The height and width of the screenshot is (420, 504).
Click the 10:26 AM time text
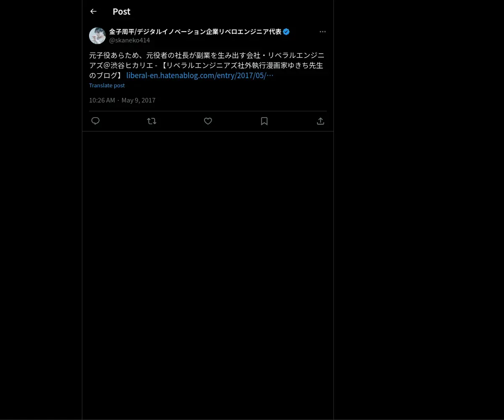[102, 100]
